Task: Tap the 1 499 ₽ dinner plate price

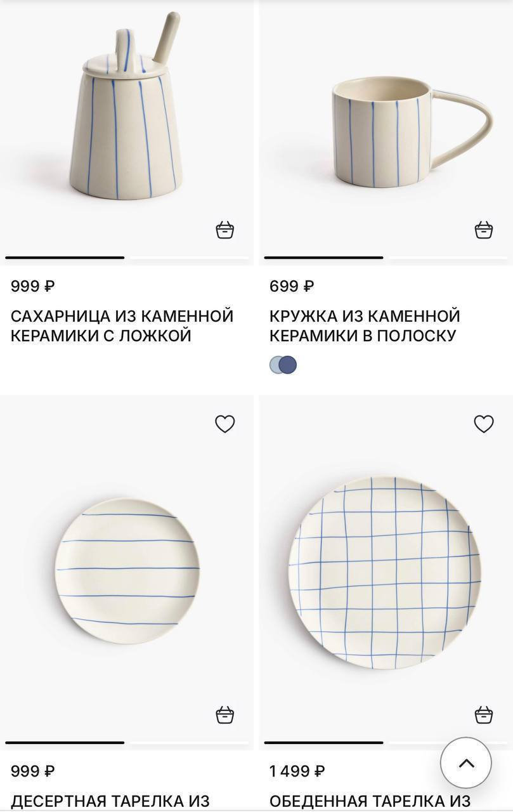Action: (297, 771)
